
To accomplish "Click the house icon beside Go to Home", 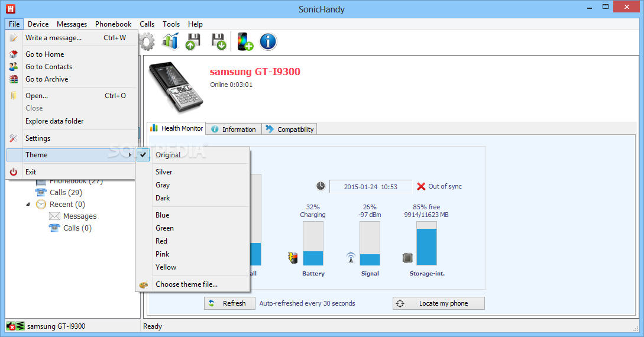I will pos(14,54).
